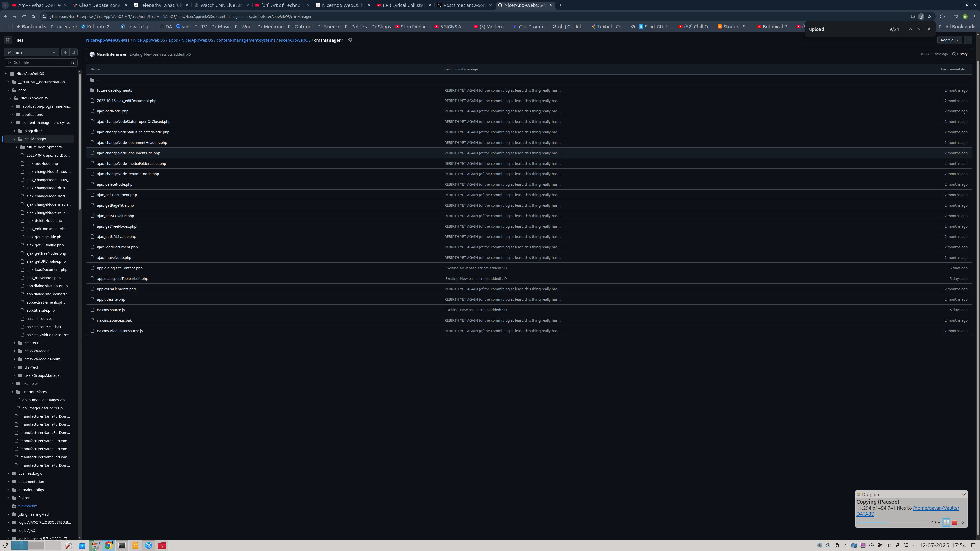The height and width of the screenshot is (551, 980).
Task: Open the browser extensions puzzle icon
Action: 942,17
